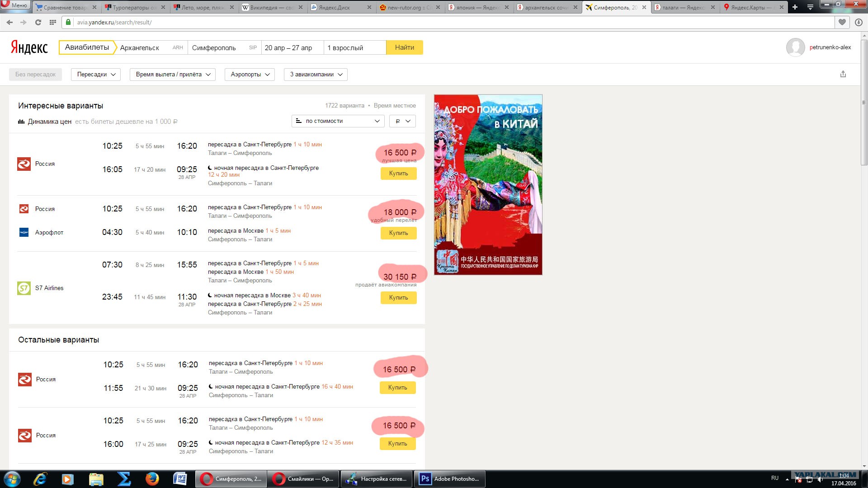Click the Aeroflot airline logo
Viewport: 868px width, 488px height.
[x=24, y=232]
